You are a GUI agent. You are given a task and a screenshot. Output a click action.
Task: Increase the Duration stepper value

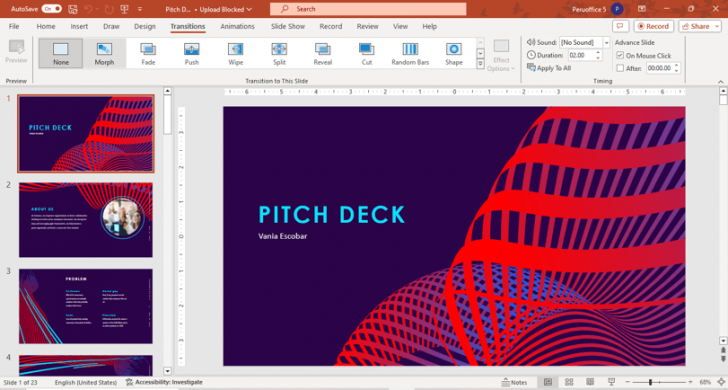click(x=598, y=52)
